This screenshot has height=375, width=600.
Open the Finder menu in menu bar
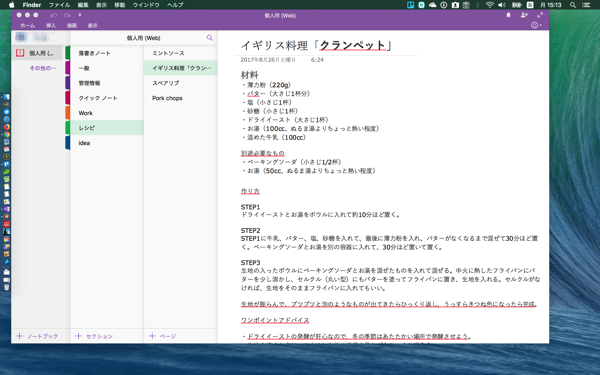(x=32, y=5)
